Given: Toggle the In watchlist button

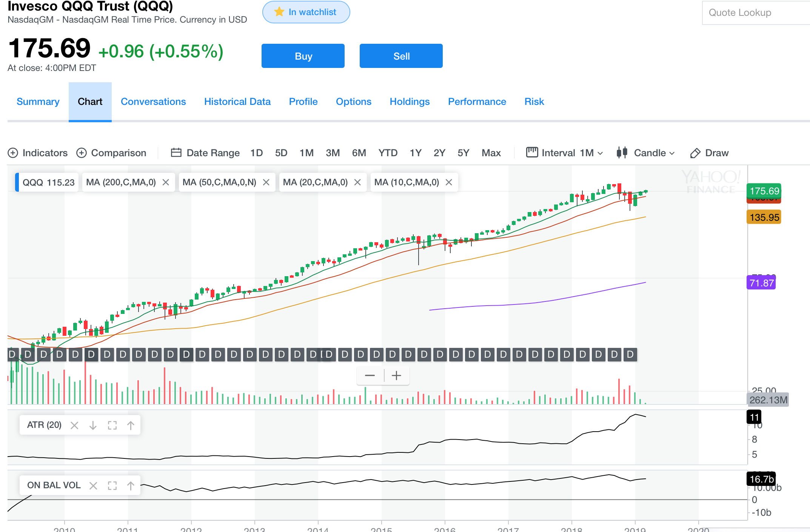Looking at the screenshot, I should [306, 12].
